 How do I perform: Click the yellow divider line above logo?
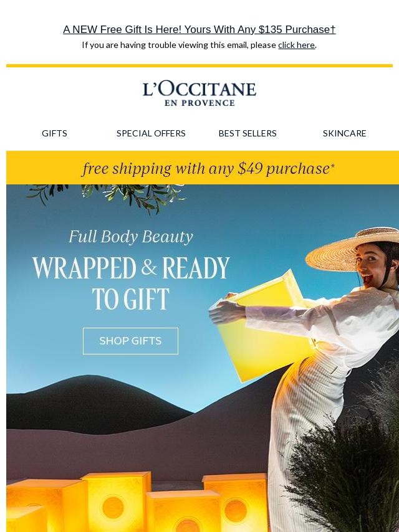pos(199,66)
